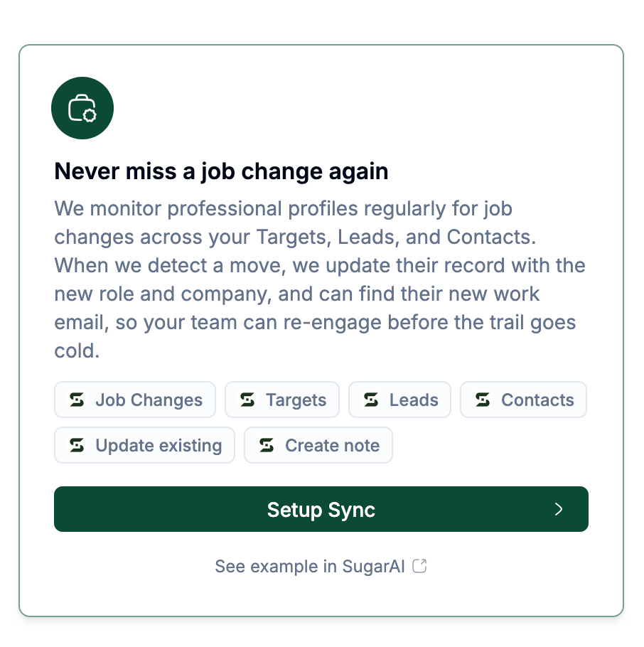Select the Update existing tag label
The width and height of the screenshot is (644, 647).
[x=159, y=445]
